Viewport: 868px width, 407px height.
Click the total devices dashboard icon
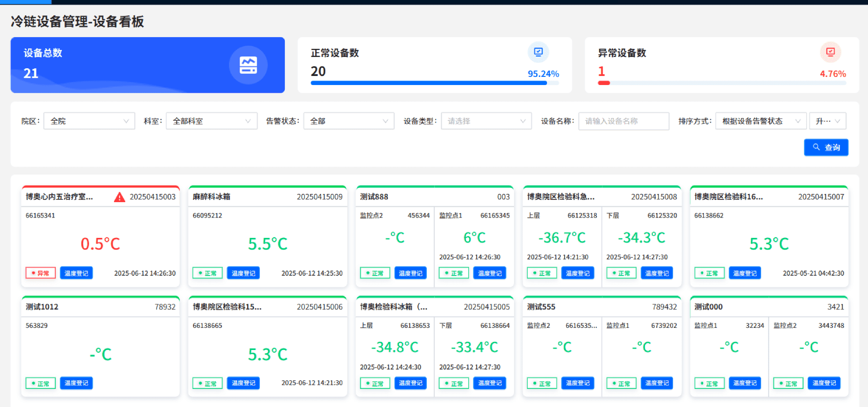click(x=248, y=65)
